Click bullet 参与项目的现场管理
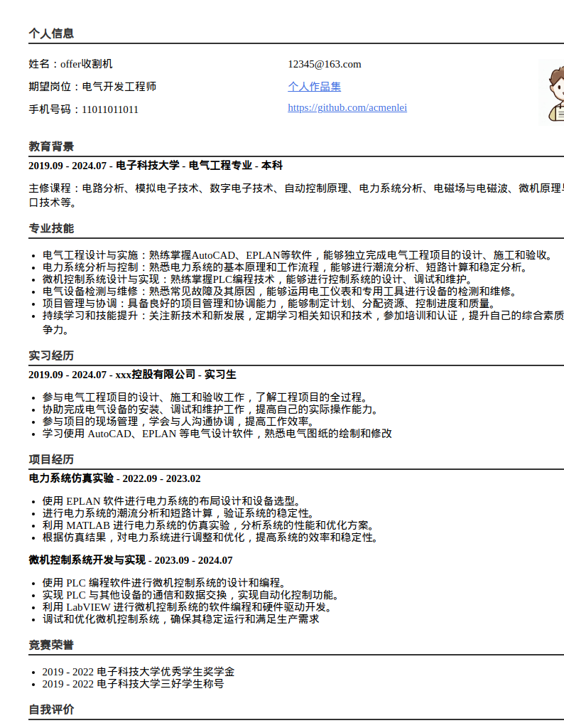Screen dimensions: 564x728 pyautogui.click(x=179, y=421)
